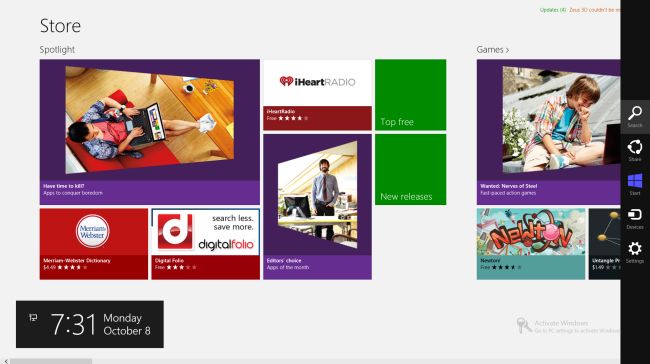
Task: Open the Untangle game tile
Action: click(604, 244)
